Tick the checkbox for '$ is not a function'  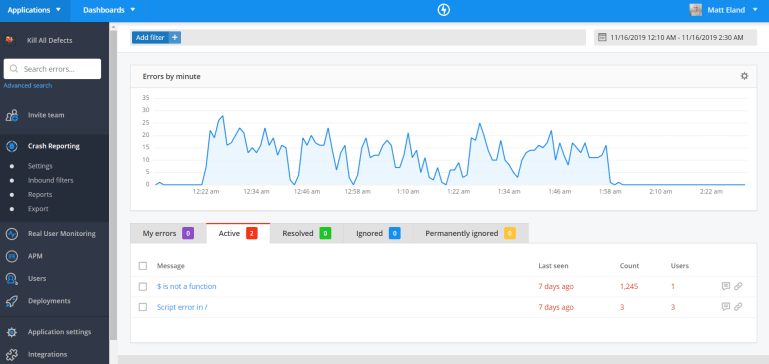pos(143,286)
